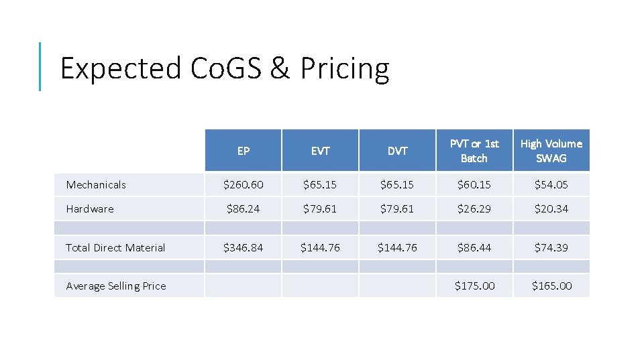Select the $54.05 cell under High Volume
Screen dimensions: 644x362
click(x=551, y=184)
